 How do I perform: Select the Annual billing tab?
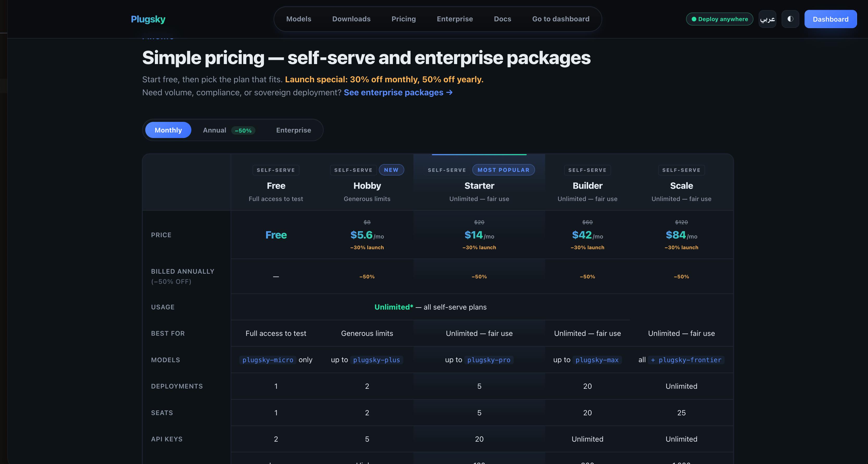click(229, 130)
